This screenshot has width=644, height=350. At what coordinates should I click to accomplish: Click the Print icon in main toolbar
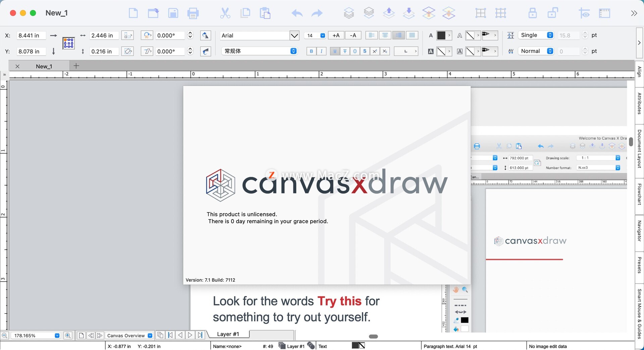(x=193, y=13)
